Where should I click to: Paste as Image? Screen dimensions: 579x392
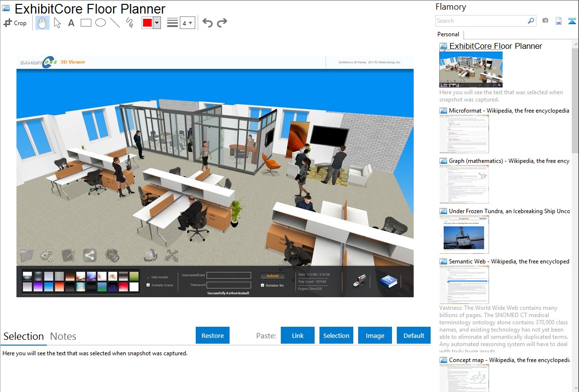tap(375, 335)
